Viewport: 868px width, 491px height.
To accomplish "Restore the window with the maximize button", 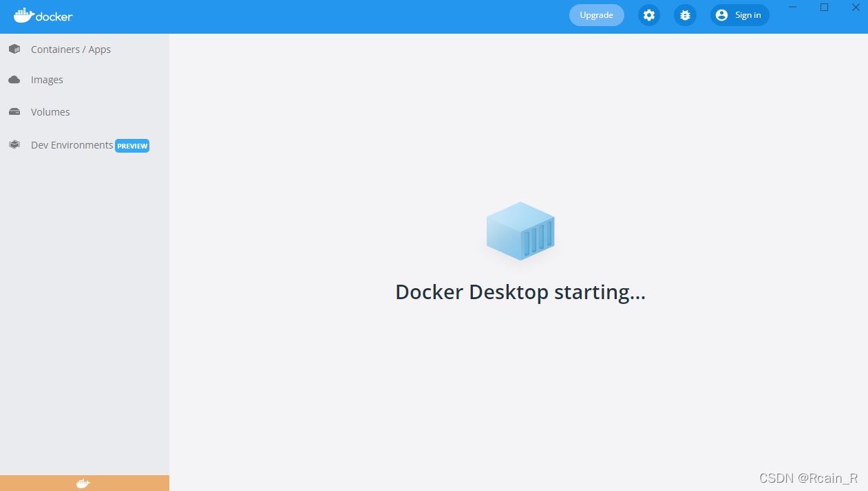I will pos(824,8).
